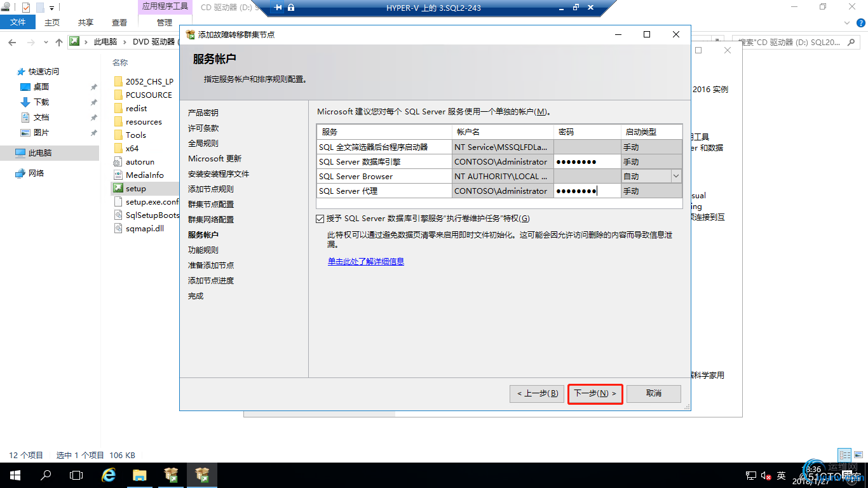The image size is (868, 488).
Task: Click the SQL Server 代理 password field
Action: point(587,191)
